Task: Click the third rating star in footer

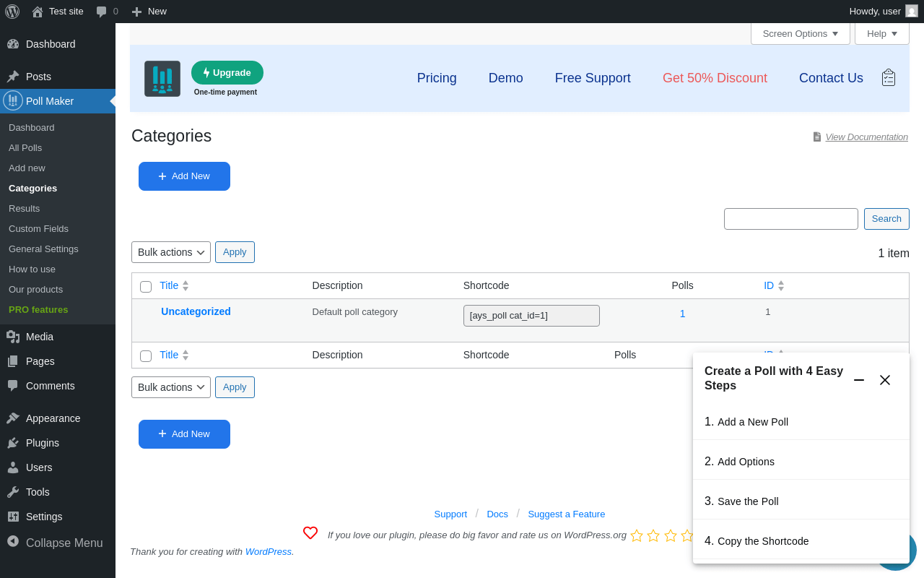Action: click(x=671, y=535)
